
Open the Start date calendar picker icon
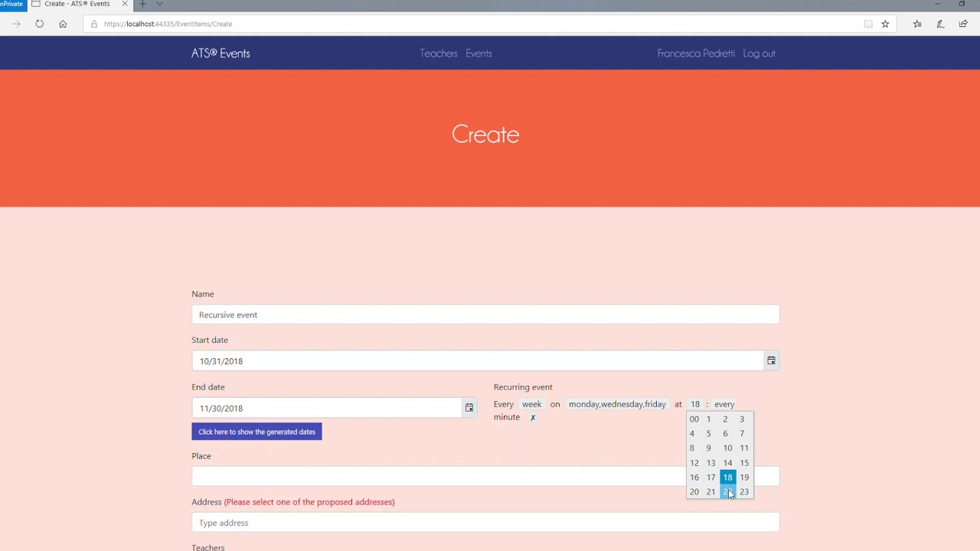coord(771,360)
